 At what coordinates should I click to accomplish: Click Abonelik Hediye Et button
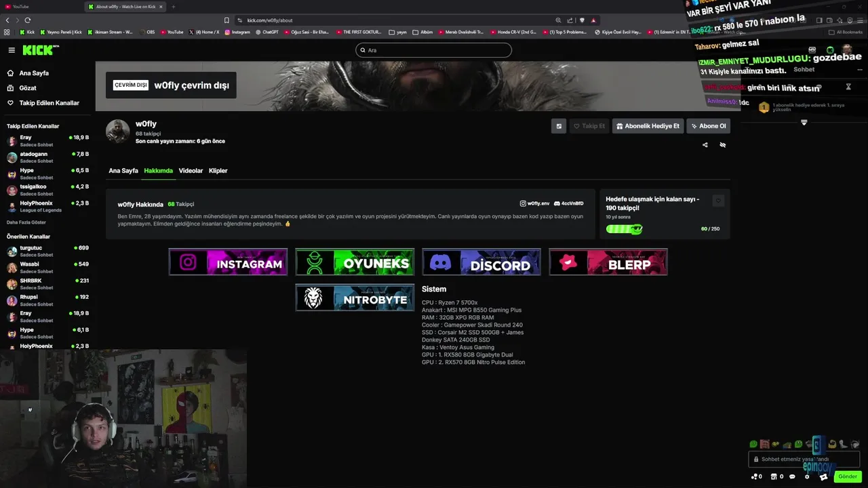click(x=648, y=126)
